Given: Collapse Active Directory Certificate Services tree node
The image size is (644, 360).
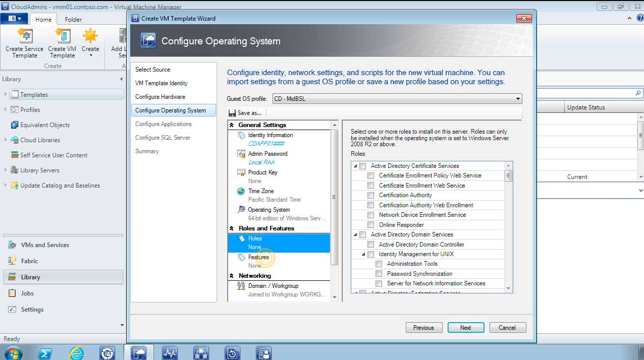Looking at the screenshot, I should tap(355, 166).
